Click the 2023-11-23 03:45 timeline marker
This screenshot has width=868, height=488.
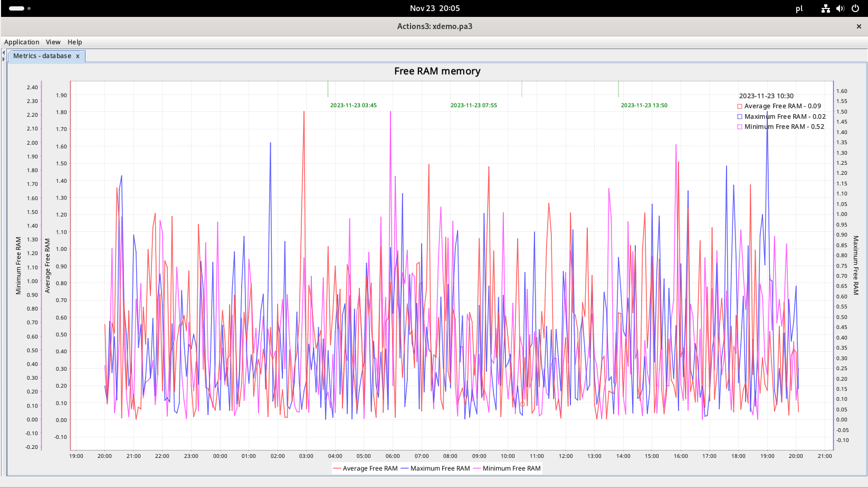click(x=354, y=105)
